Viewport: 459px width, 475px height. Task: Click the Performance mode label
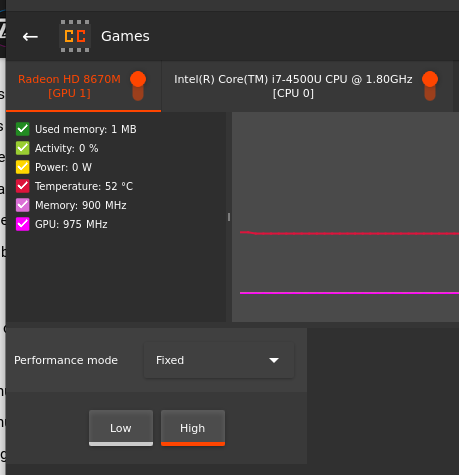pos(66,360)
